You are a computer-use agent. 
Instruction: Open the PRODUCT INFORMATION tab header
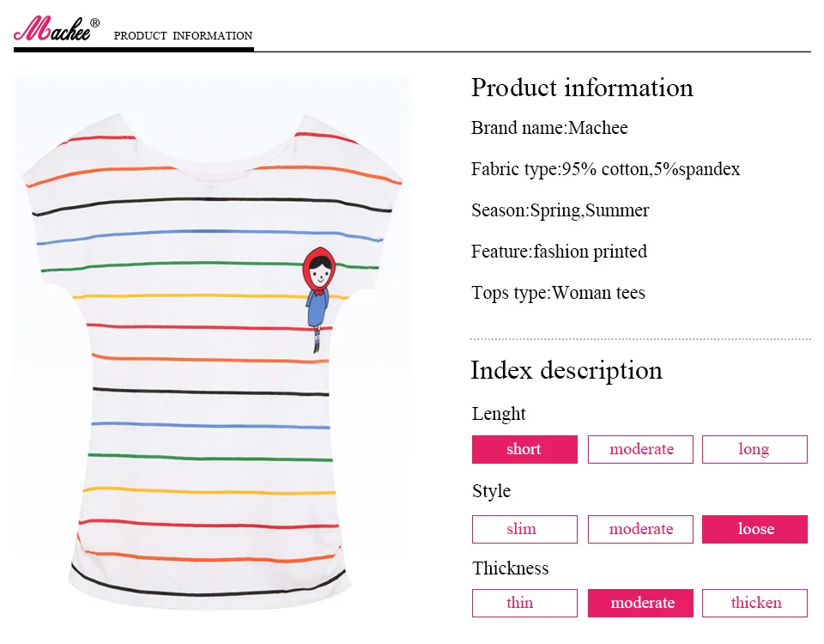click(x=183, y=36)
